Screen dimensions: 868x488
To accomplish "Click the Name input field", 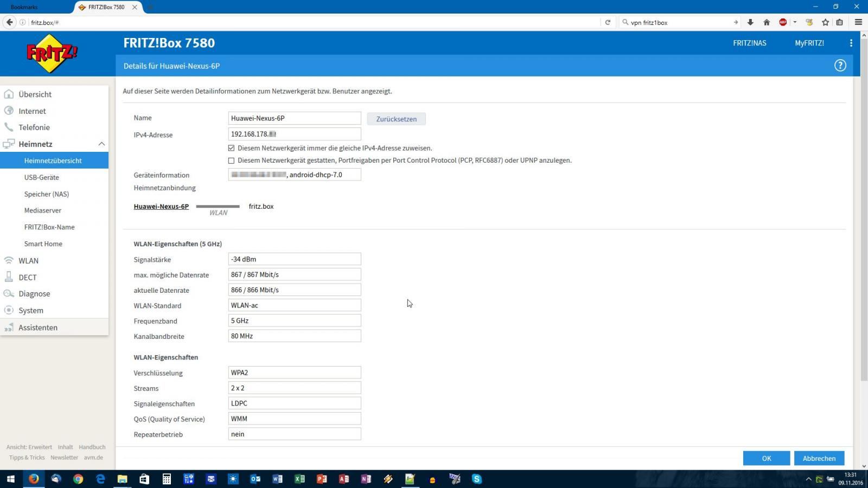I will (295, 118).
